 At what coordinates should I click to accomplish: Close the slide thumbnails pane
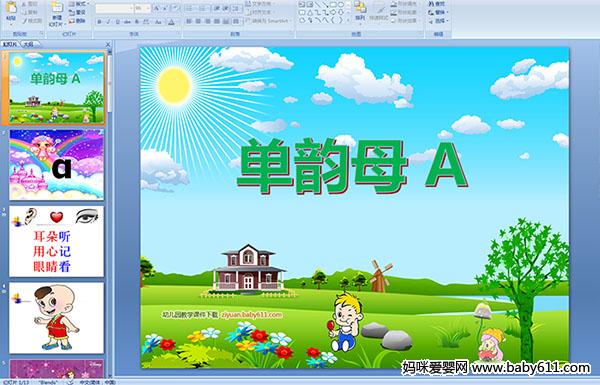pyautogui.click(x=108, y=44)
